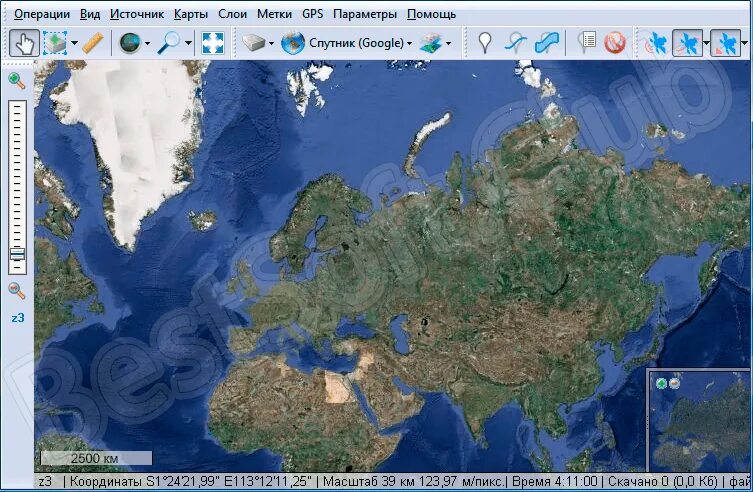The image size is (753, 492).
Task: Click the zoom in green magnifier
Action: [x=17, y=81]
